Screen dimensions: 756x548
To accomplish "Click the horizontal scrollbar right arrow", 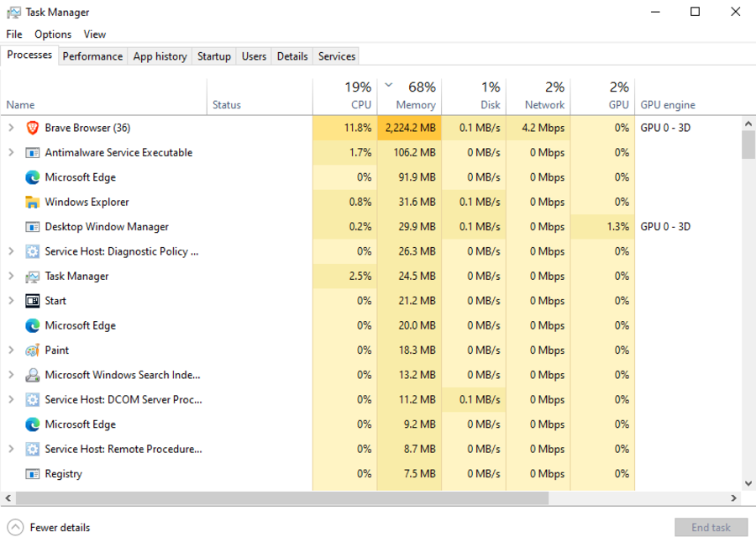I will pos(734,498).
